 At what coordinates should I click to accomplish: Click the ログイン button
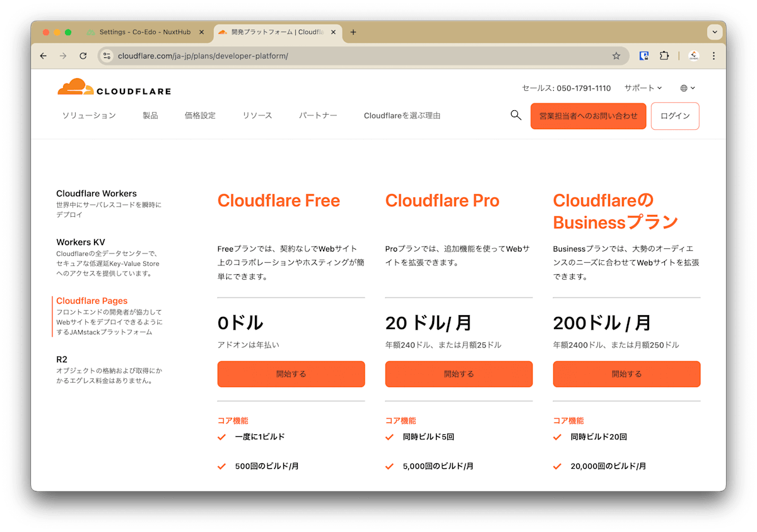(675, 116)
